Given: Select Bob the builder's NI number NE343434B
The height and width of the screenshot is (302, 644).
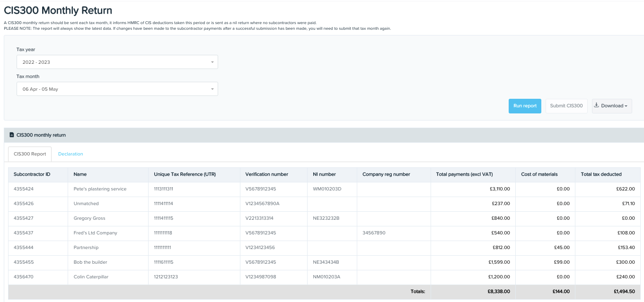Looking at the screenshot, I should (326, 262).
